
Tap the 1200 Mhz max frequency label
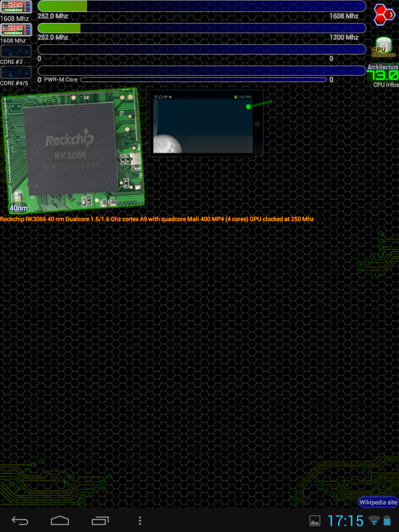(344, 37)
